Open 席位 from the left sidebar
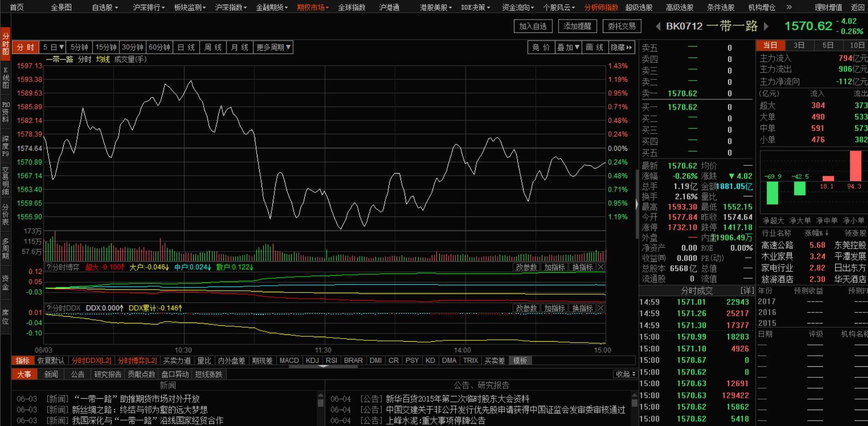This screenshot has height=426, width=868. (5, 317)
